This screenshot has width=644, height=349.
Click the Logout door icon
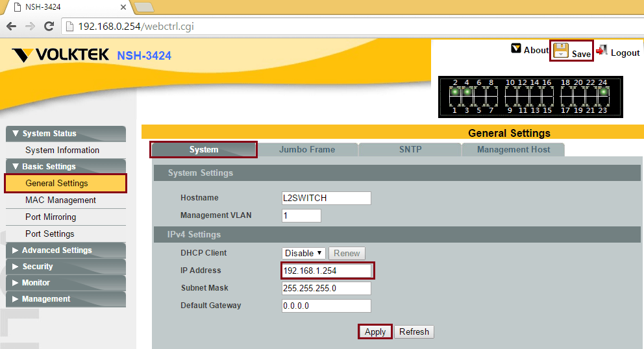point(602,50)
